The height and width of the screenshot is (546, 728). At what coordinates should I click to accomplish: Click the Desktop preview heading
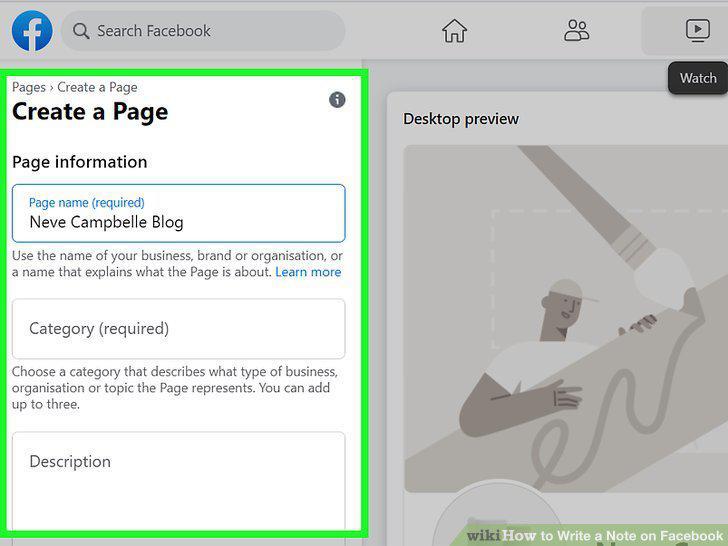(461, 119)
